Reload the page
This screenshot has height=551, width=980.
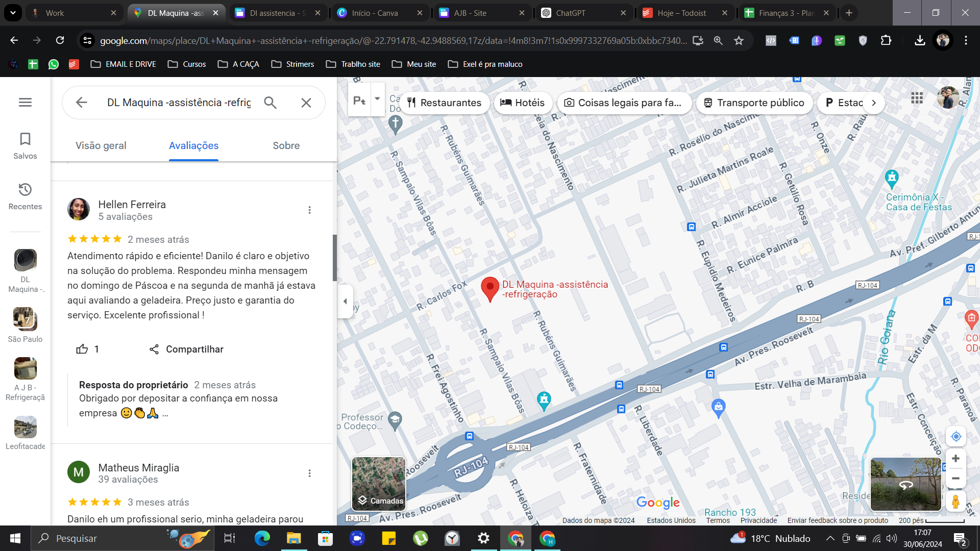pyautogui.click(x=60, y=40)
